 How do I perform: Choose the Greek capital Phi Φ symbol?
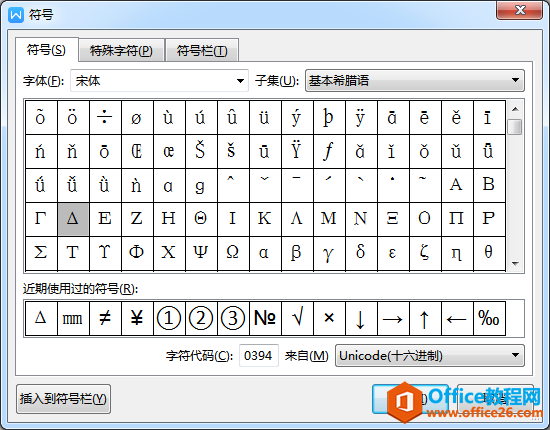click(x=137, y=253)
